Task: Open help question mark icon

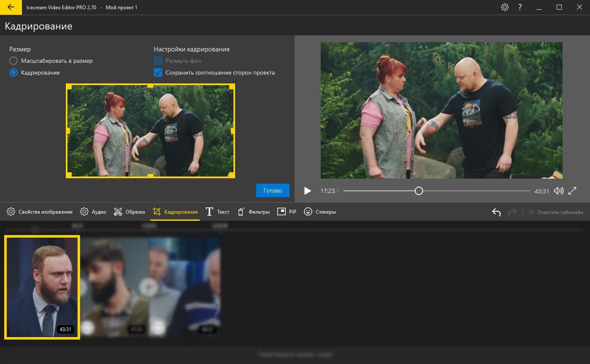Action: click(x=520, y=7)
